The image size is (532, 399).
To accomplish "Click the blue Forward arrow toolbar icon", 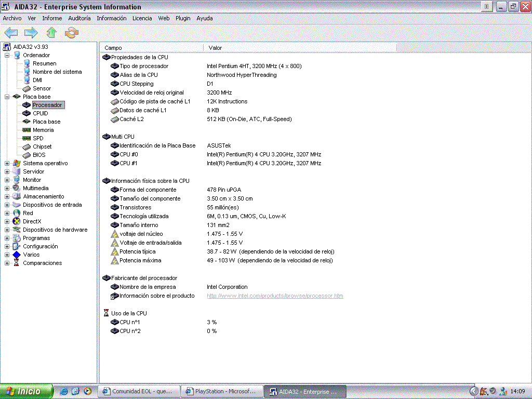I will (x=31, y=33).
